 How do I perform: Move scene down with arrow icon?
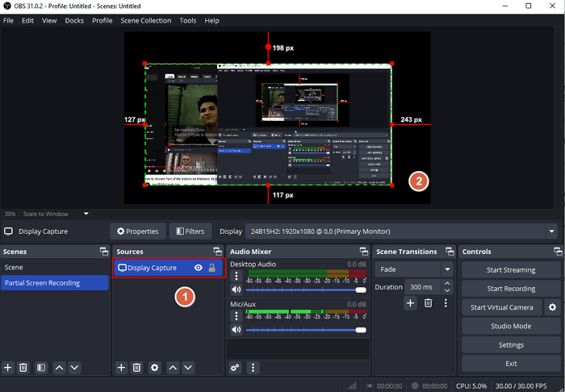(x=74, y=368)
